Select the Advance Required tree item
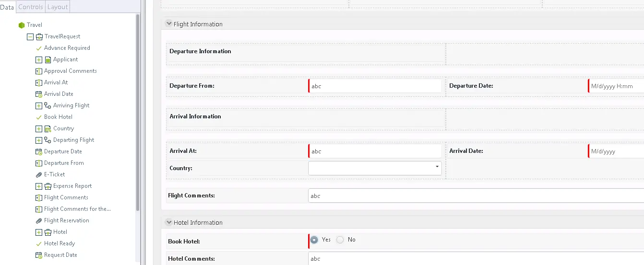Viewport: 644px width, 265px height. pyautogui.click(x=67, y=48)
